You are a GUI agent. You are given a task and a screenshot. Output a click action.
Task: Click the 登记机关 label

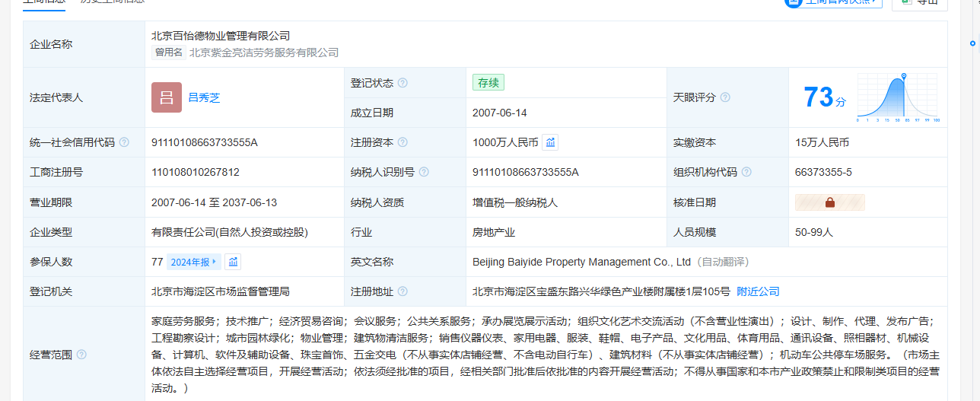tap(51, 291)
